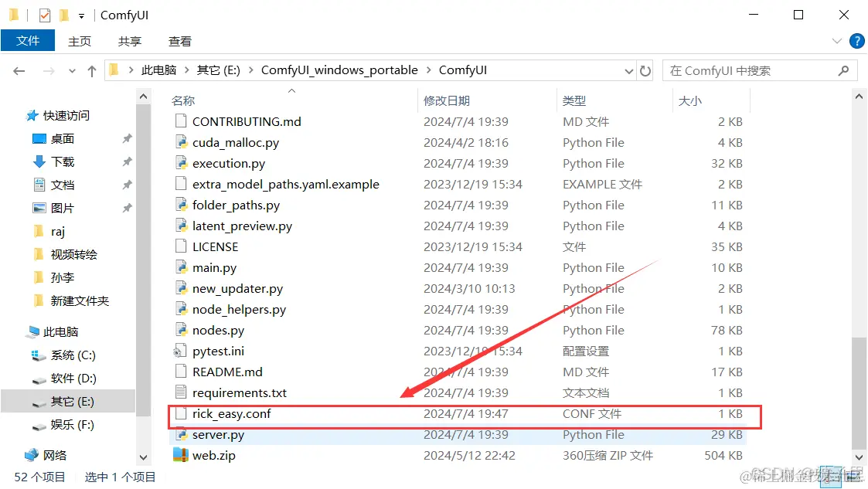
Task: Select the main.py file icon
Action: [180, 268]
